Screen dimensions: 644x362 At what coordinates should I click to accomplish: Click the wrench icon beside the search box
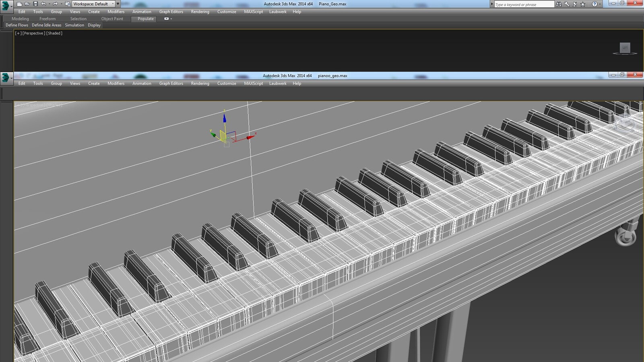(567, 4)
